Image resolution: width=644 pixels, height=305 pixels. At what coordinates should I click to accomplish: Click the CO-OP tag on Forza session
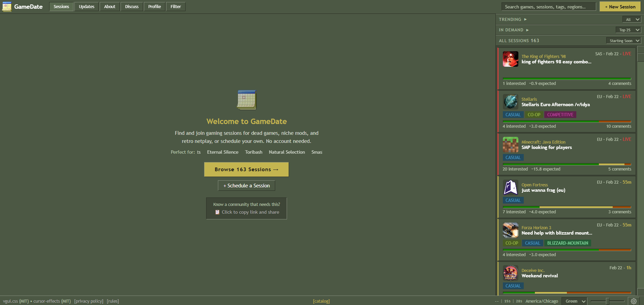click(512, 243)
